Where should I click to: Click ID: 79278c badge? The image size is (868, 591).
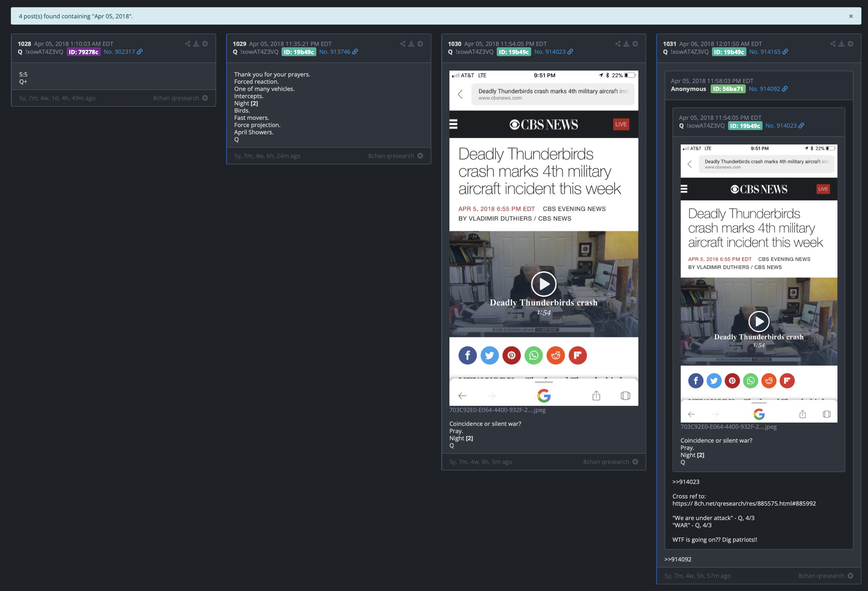[x=83, y=52]
